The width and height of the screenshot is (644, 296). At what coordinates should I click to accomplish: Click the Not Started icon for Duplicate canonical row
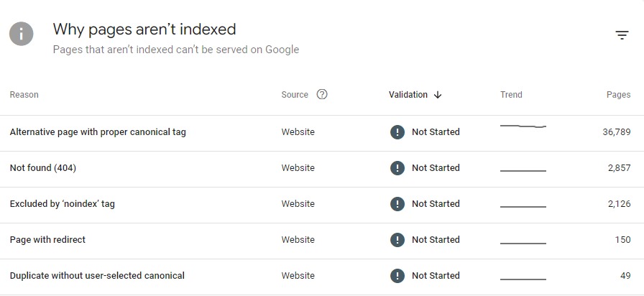(x=397, y=276)
